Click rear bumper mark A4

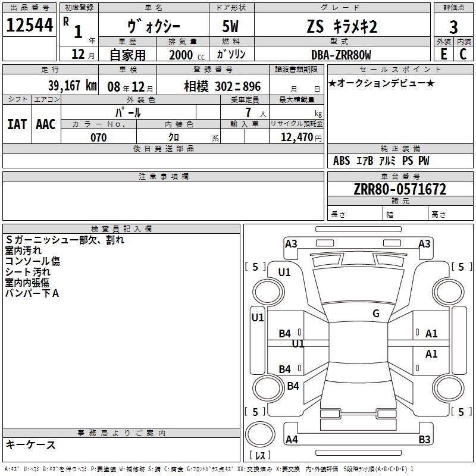tap(292, 439)
